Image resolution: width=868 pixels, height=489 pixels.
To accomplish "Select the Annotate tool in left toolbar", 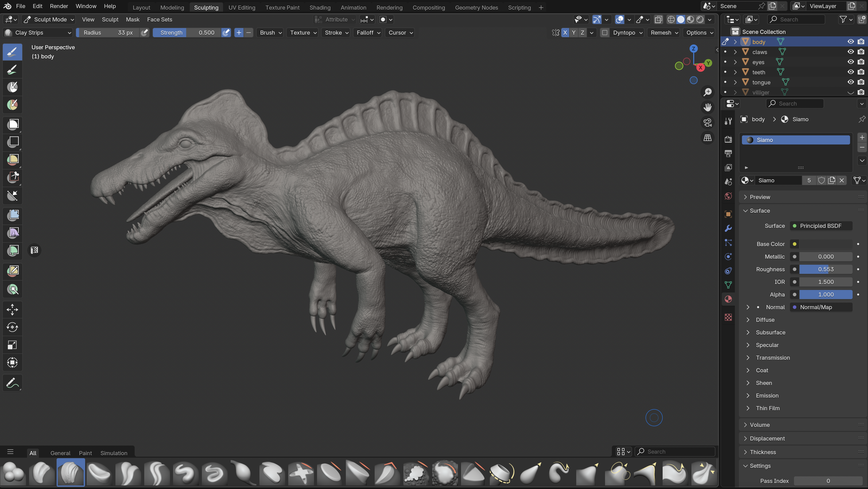I will [12, 383].
